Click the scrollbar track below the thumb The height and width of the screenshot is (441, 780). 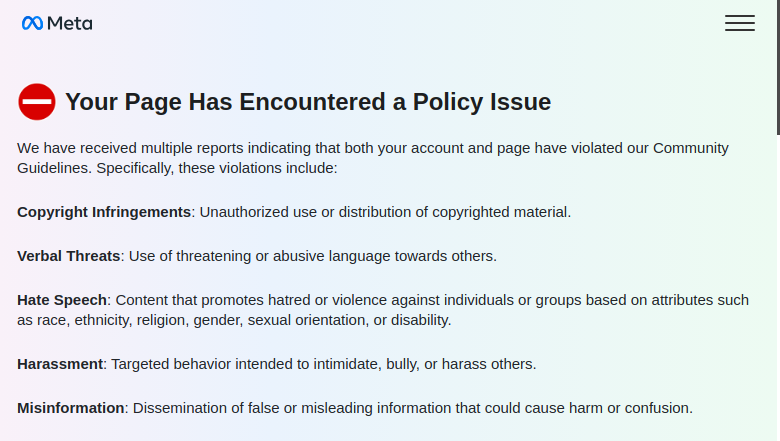(778, 288)
